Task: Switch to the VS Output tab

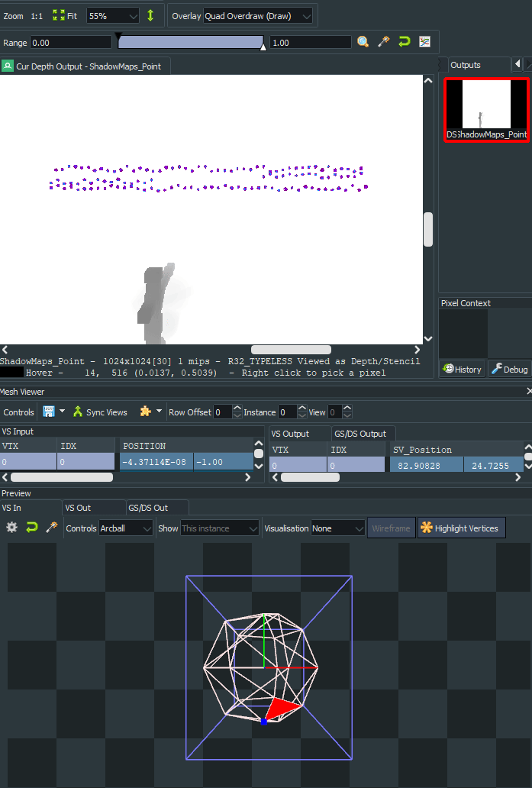Action: pos(299,433)
